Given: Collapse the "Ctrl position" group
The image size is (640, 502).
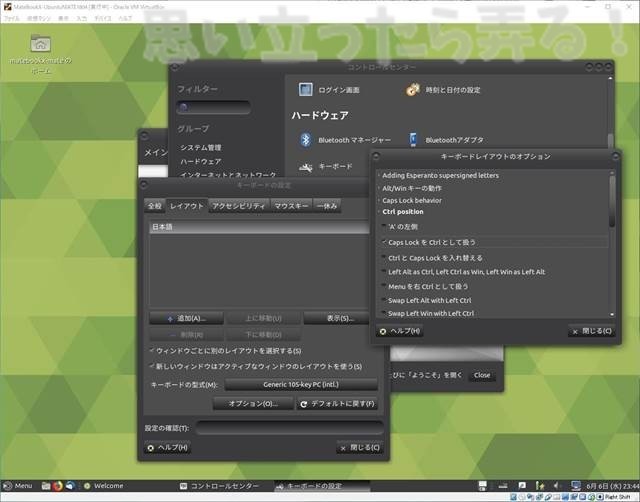Looking at the screenshot, I should click(x=379, y=212).
